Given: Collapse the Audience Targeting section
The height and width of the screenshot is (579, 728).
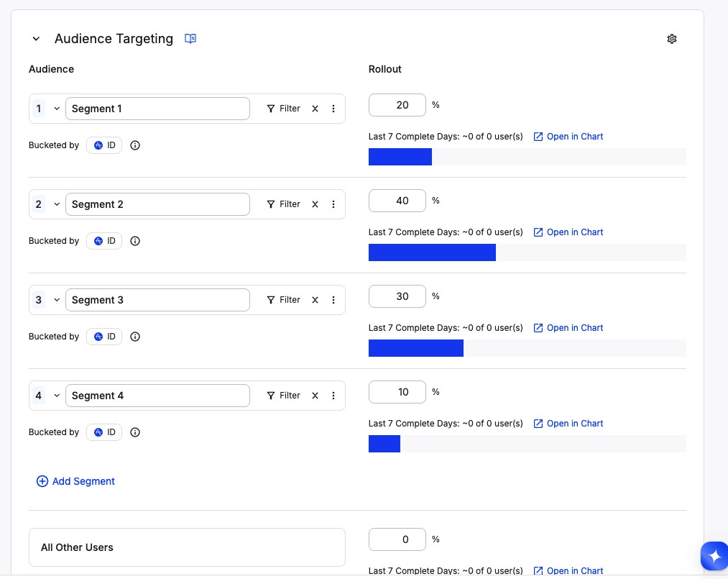Looking at the screenshot, I should [x=36, y=39].
